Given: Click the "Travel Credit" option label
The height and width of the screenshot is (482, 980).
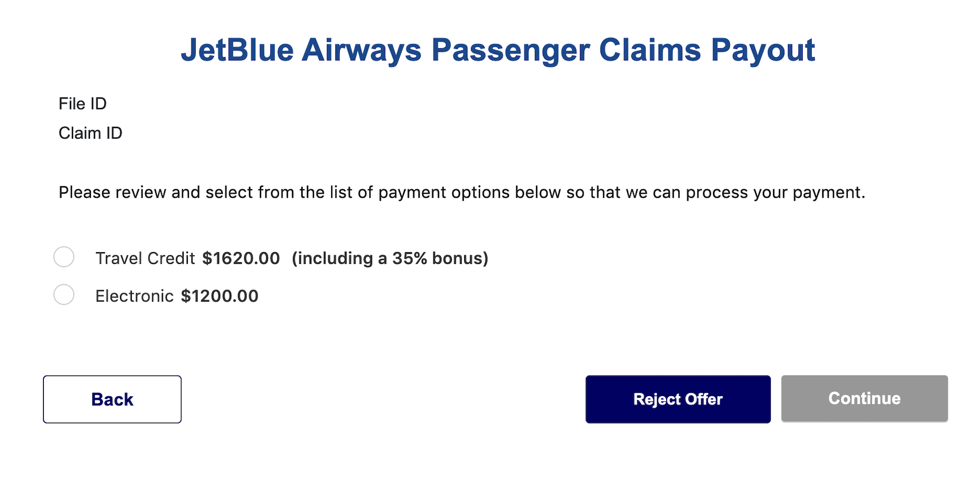Looking at the screenshot, I should pyautogui.click(x=145, y=258).
